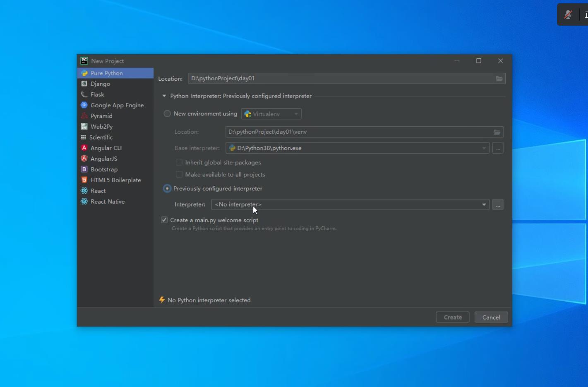Select the Web2Py project icon
Viewport: 588px width, 387px height.
84,127
